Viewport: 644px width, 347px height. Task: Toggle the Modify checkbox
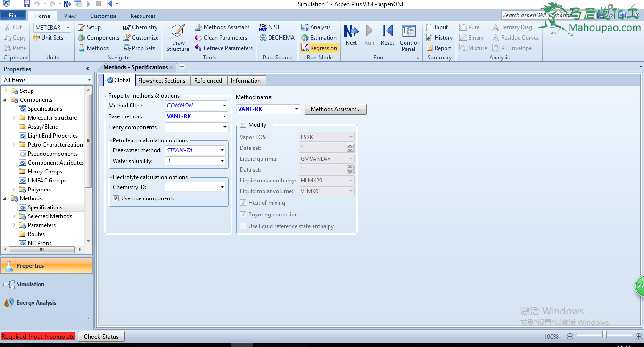[x=243, y=125]
